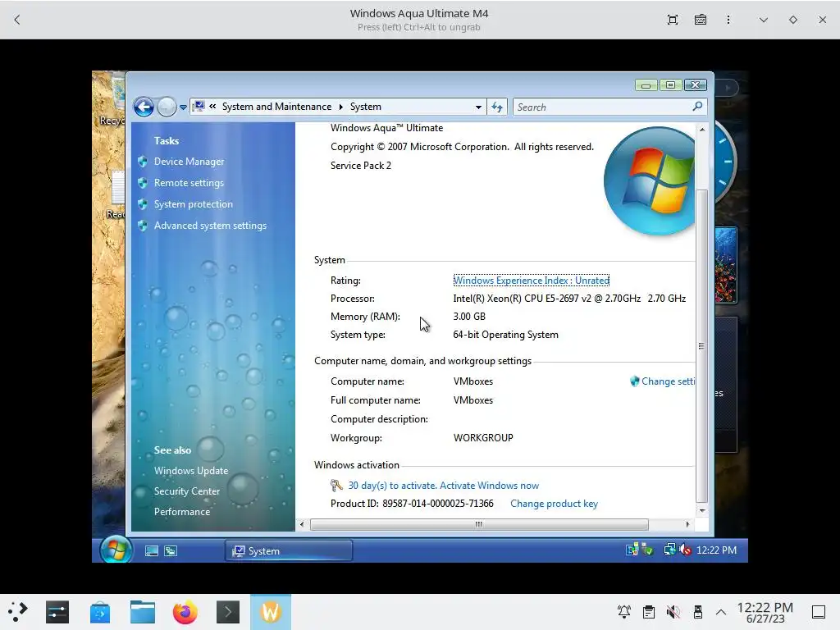
Task: Click host removable device tray icon
Action: (697, 612)
